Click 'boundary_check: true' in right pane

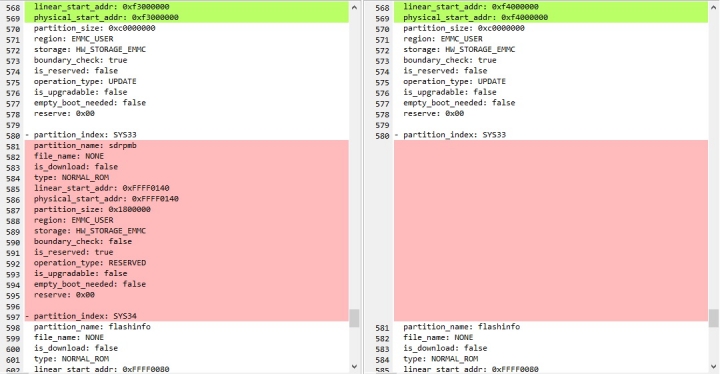tap(450, 60)
